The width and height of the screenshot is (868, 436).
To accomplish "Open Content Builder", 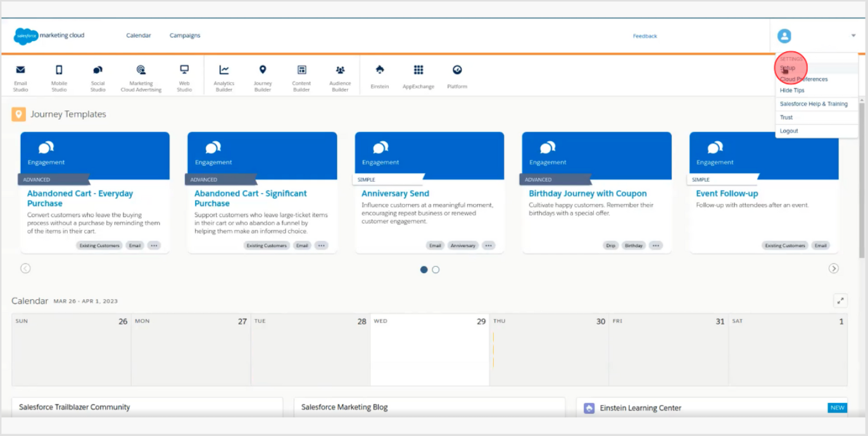I will pyautogui.click(x=301, y=76).
